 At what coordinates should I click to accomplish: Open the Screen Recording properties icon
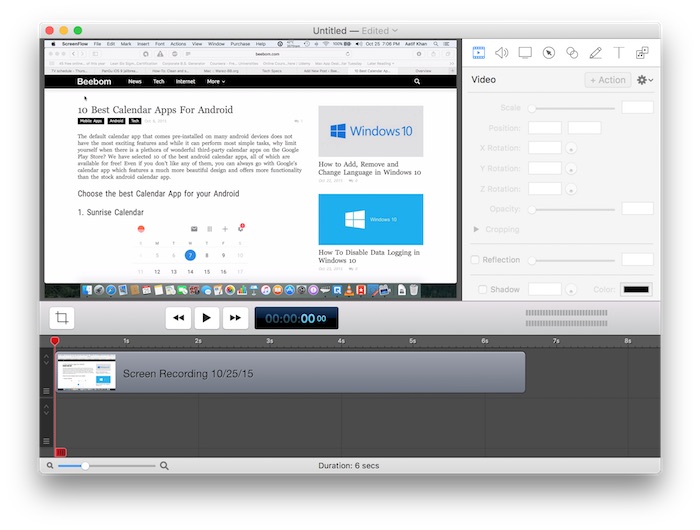(x=525, y=53)
